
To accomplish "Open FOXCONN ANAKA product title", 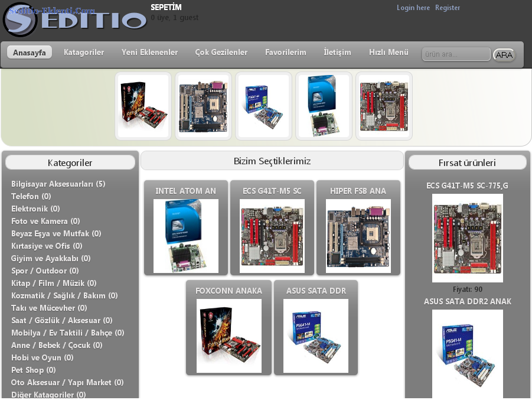I will point(229,291).
